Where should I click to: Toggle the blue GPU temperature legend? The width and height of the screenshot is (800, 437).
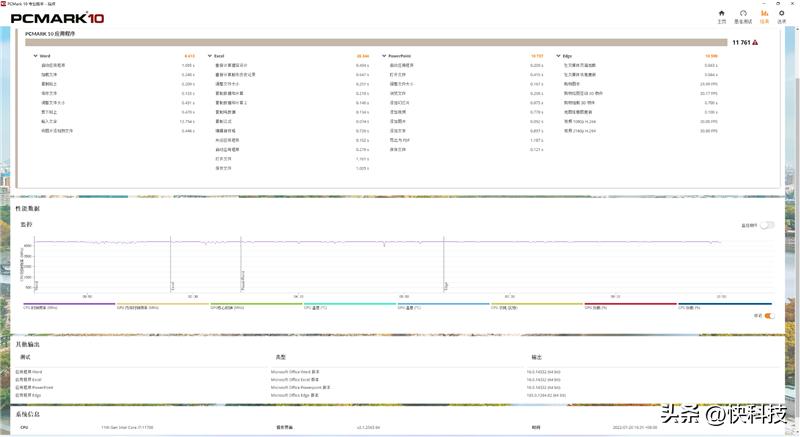pos(444,306)
